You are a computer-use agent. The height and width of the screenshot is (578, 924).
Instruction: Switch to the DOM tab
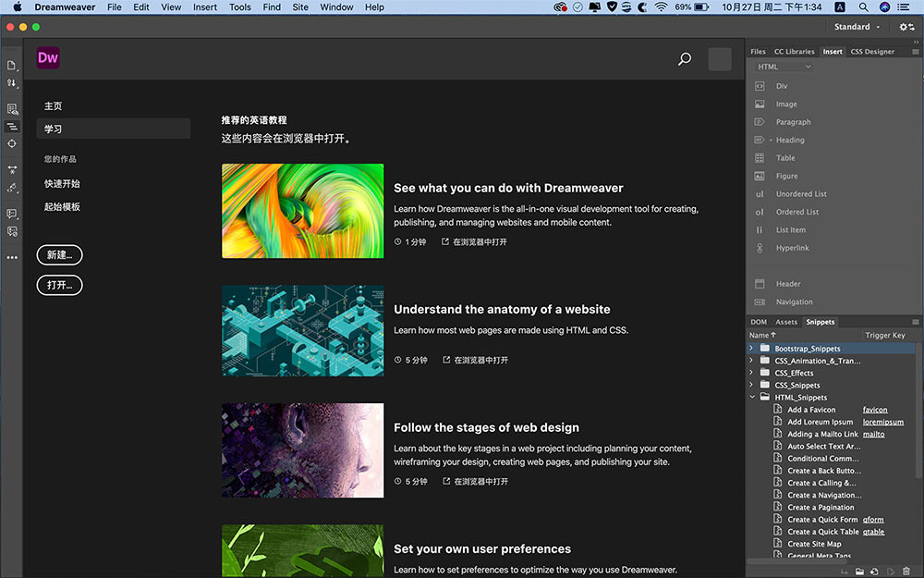click(759, 322)
